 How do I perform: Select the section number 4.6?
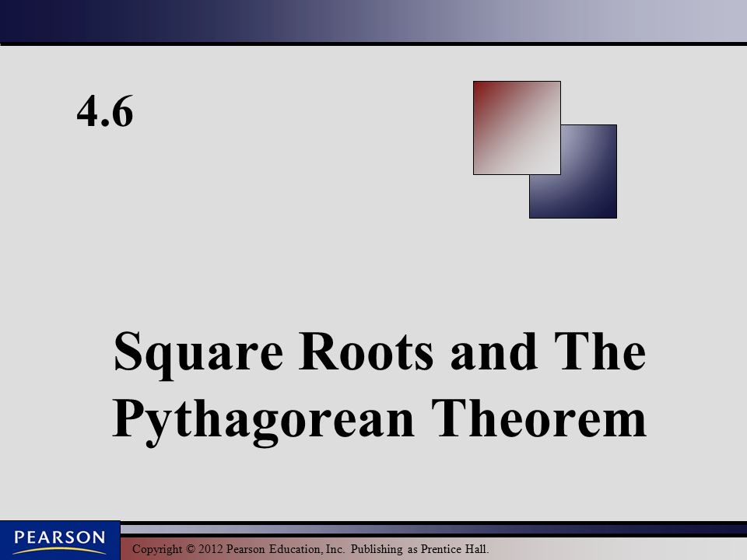click(x=105, y=111)
